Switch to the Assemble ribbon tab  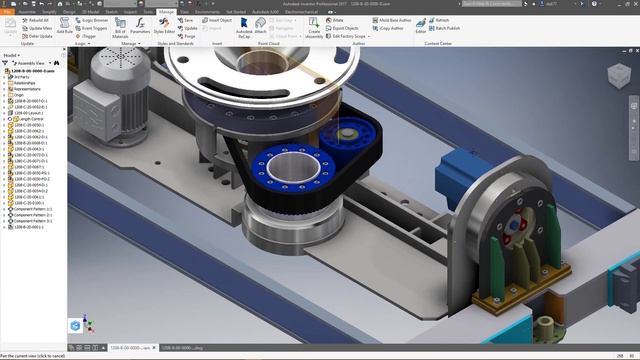(27, 12)
